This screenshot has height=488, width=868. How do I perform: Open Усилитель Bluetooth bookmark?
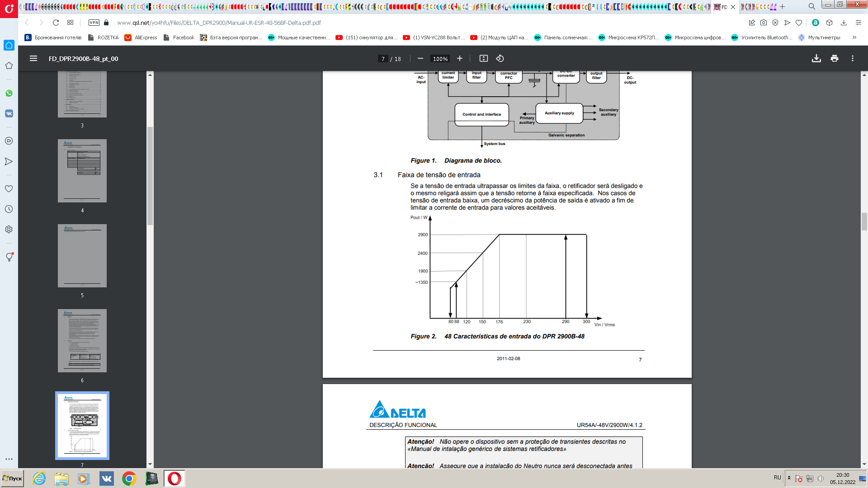coord(762,38)
